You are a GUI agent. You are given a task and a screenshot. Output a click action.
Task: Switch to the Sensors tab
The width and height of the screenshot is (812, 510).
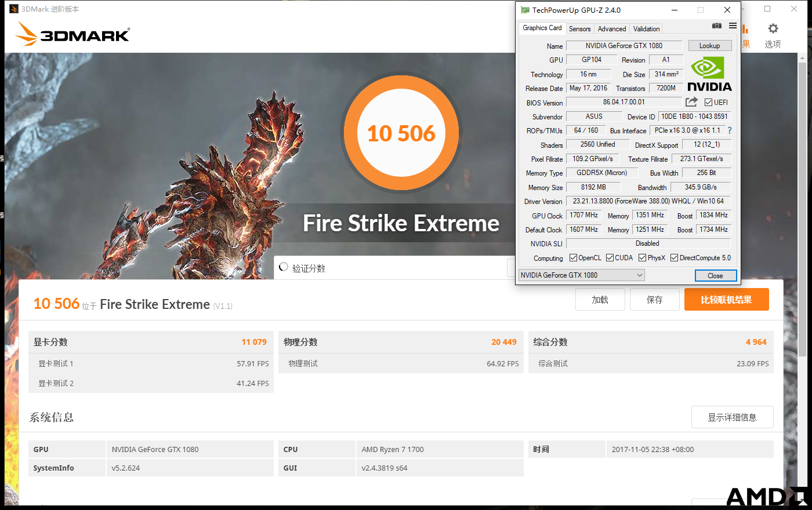click(579, 29)
